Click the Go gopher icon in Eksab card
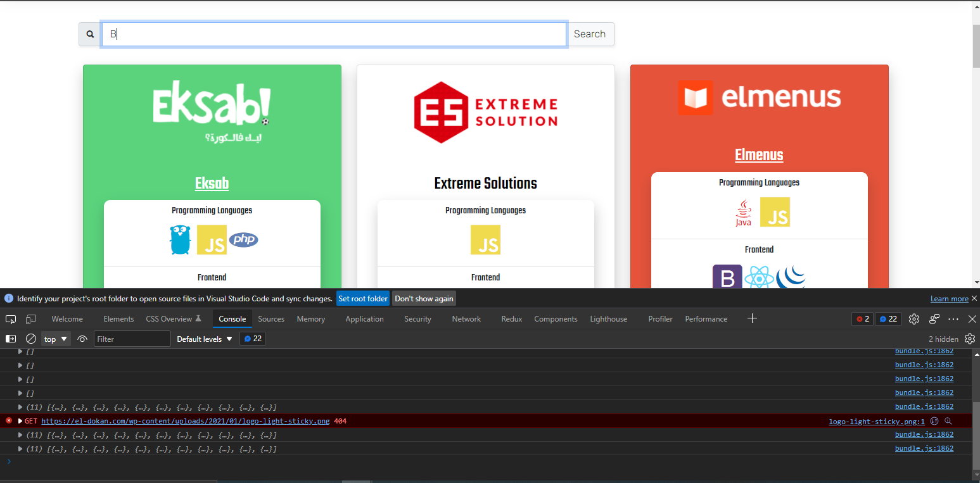Viewport: 980px width, 483px height. coord(181,240)
